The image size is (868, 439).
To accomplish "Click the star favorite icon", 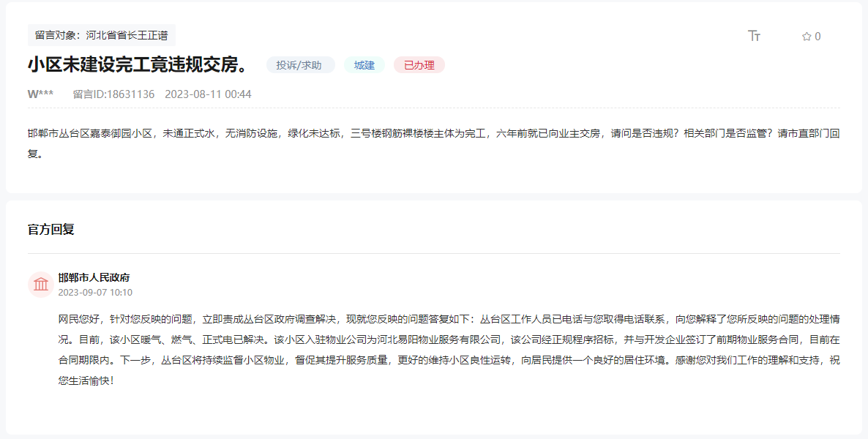I will tap(807, 37).
